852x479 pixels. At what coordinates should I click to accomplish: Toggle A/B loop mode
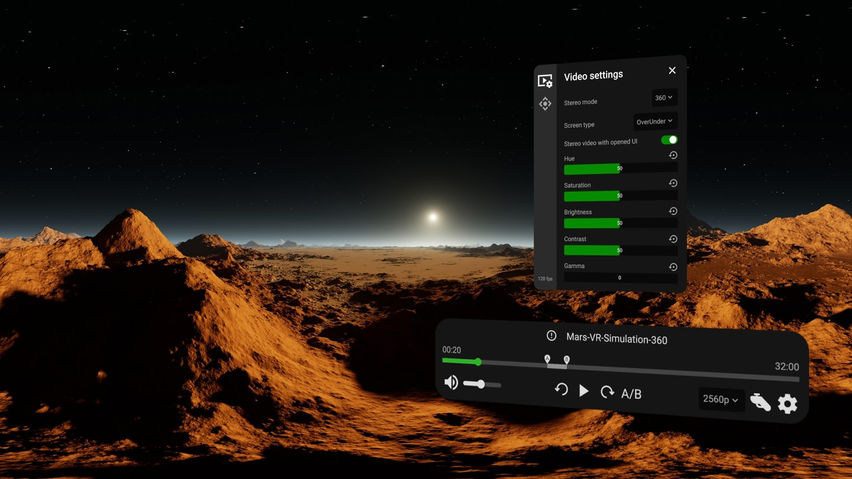(631, 394)
